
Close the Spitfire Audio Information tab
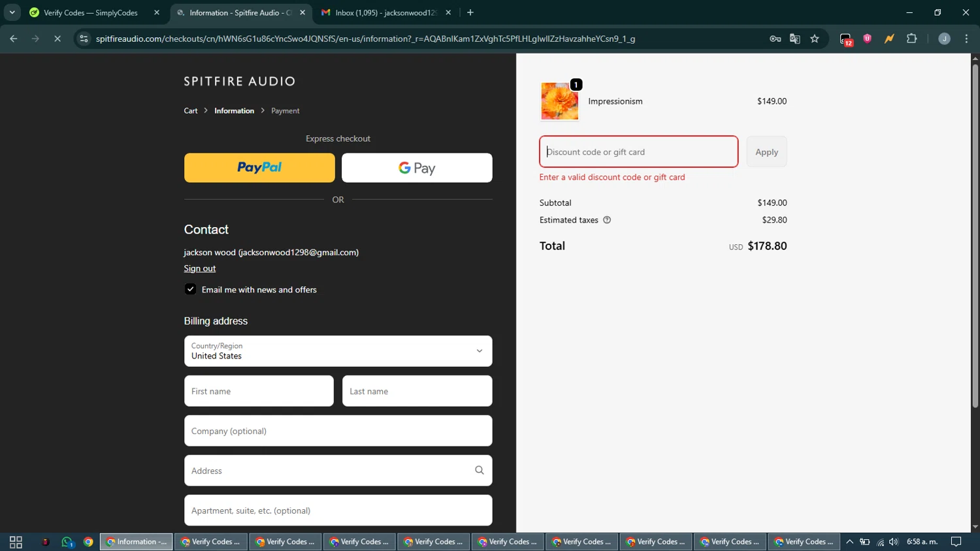pyautogui.click(x=302, y=12)
